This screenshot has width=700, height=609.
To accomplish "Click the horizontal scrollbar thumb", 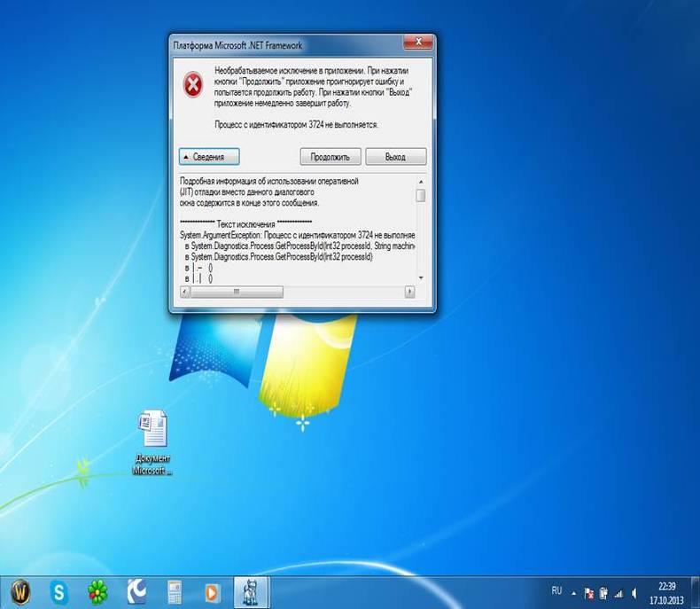I will [x=237, y=292].
